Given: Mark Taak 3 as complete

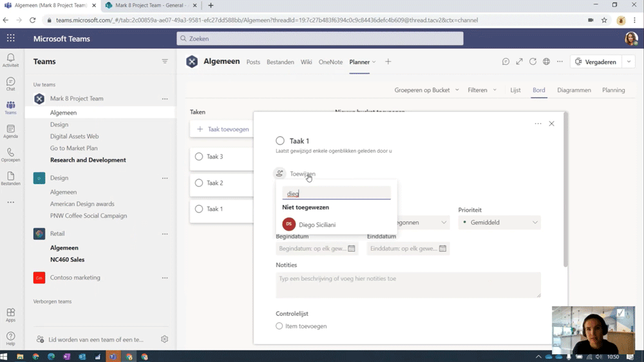Looking at the screenshot, I should coord(199,157).
